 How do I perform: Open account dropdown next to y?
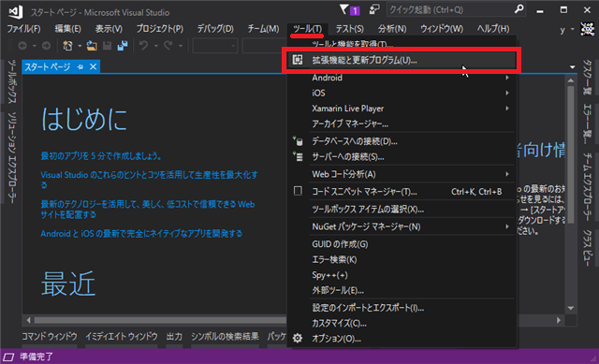tap(572, 29)
